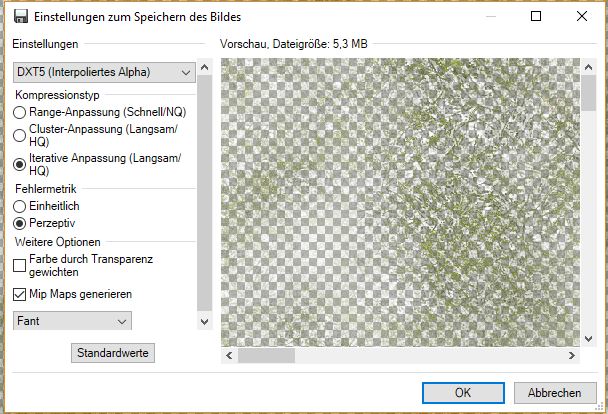Click preview horizontal scrollbar right arrow

tap(573, 355)
